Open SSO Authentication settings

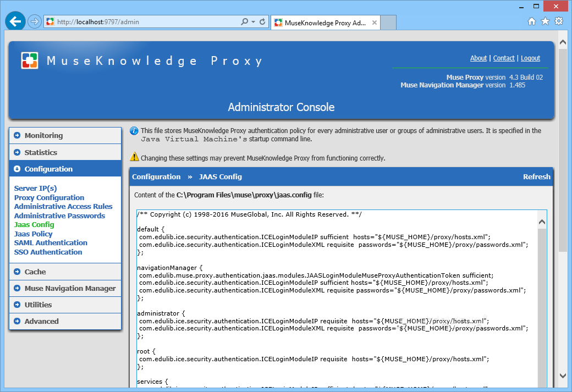click(x=48, y=252)
